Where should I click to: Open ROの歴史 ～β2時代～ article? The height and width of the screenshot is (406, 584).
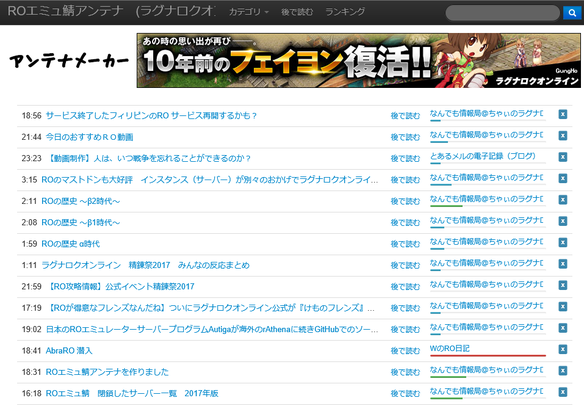click(81, 201)
